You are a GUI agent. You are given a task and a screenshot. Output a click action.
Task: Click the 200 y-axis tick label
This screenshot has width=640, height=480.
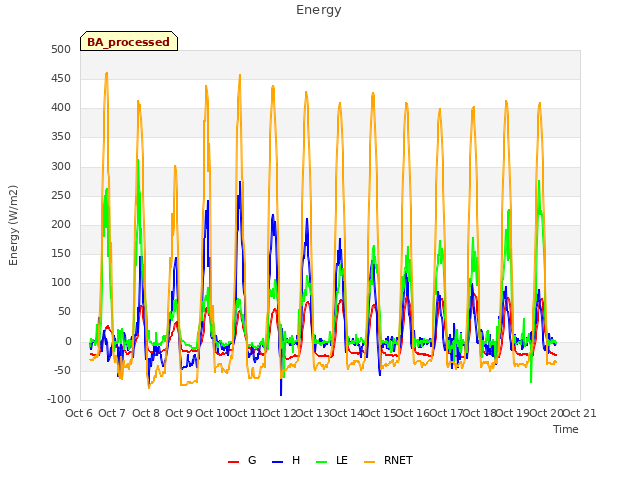click(61, 224)
